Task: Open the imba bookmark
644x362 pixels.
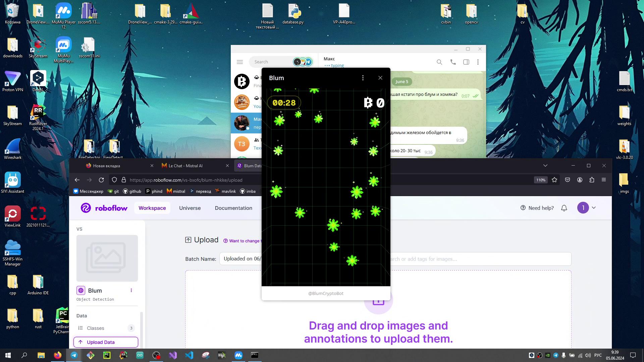Action: coord(248,191)
